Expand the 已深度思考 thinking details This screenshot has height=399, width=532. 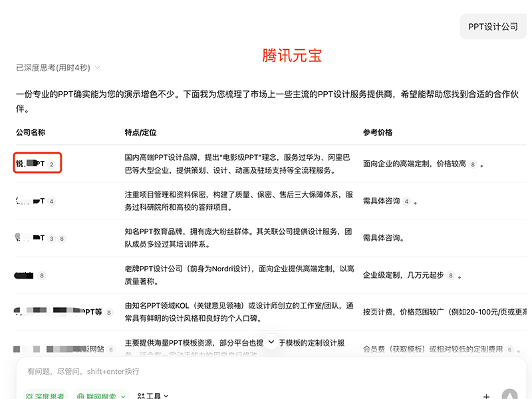click(59, 67)
